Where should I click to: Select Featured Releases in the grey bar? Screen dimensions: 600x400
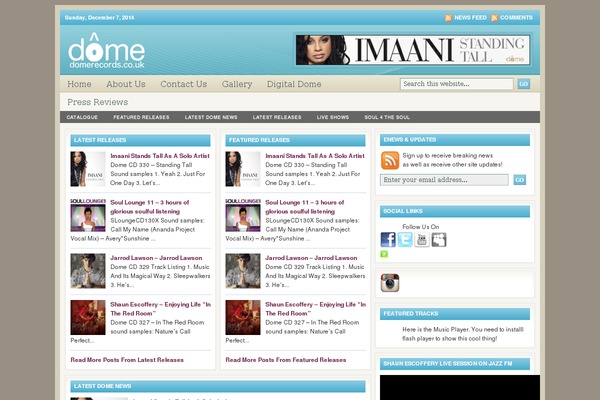[x=141, y=117]
